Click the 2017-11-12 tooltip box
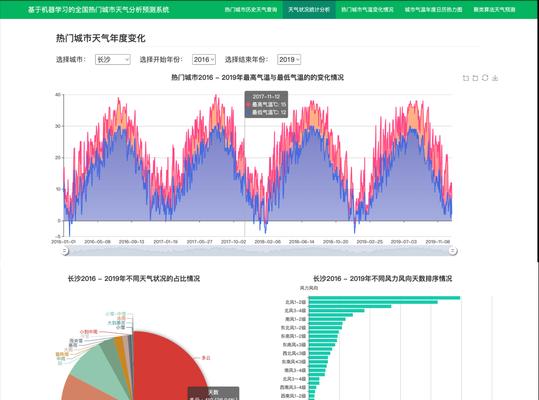539x400 pixels. [266, 104]
